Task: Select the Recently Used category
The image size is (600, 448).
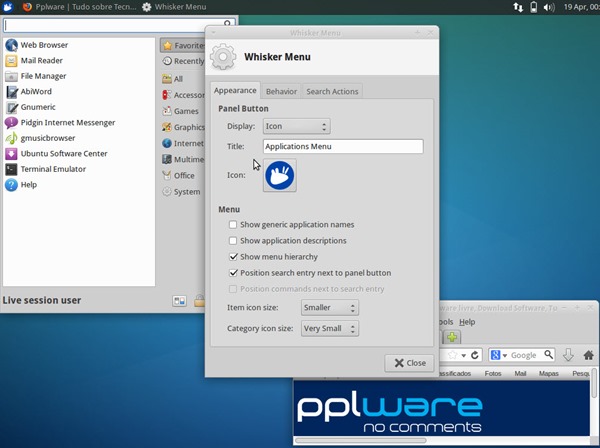Action: (x=183, y=61)
